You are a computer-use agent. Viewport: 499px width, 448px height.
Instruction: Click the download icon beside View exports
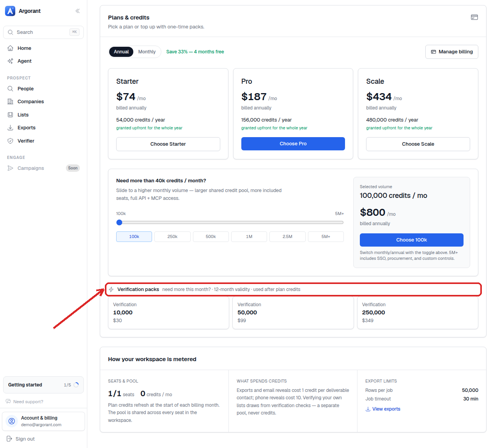[368, 409]
